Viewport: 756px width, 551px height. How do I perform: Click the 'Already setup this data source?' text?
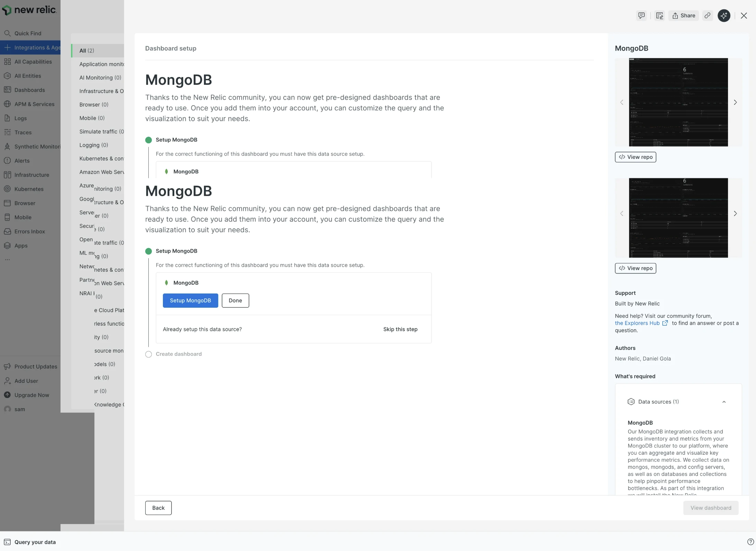202,329
